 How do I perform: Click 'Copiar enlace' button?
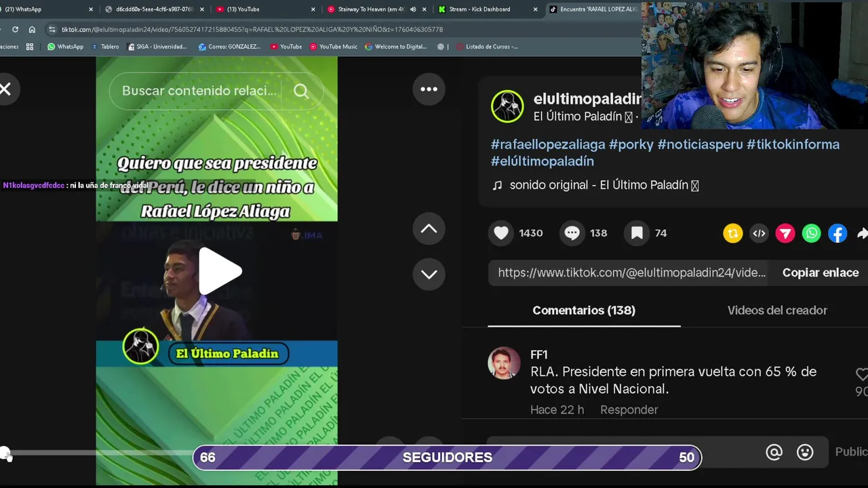(x=821, y=272)
